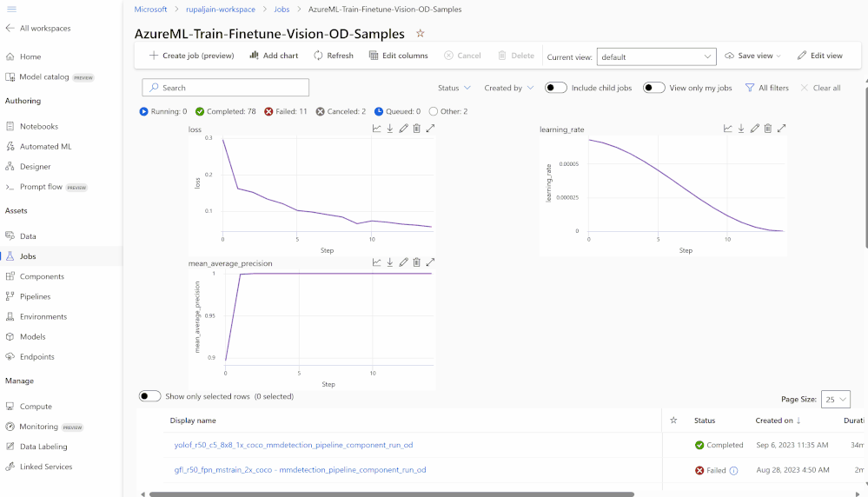
Task: Click the Jobs breadcrumb link
Action: 282,10
